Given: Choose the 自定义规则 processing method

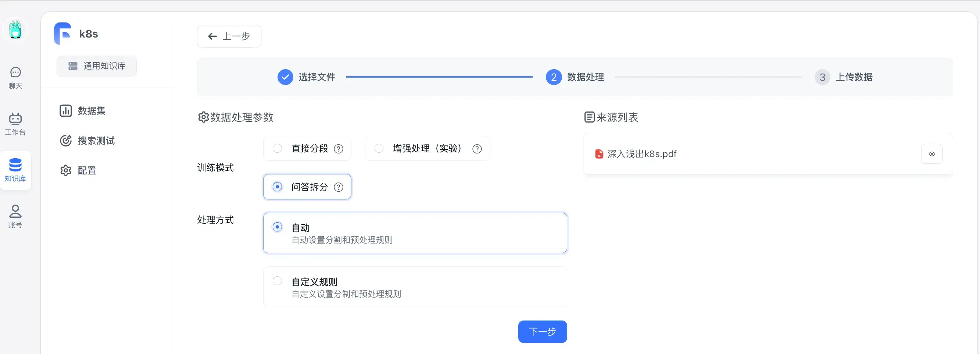Looking at the screenshot, I should coord(415,287).
